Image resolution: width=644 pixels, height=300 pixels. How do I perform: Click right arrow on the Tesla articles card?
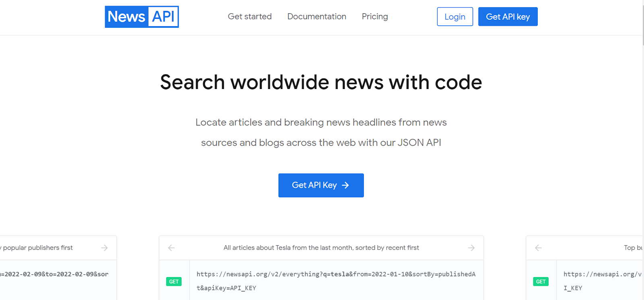click(x=471, y=248)
